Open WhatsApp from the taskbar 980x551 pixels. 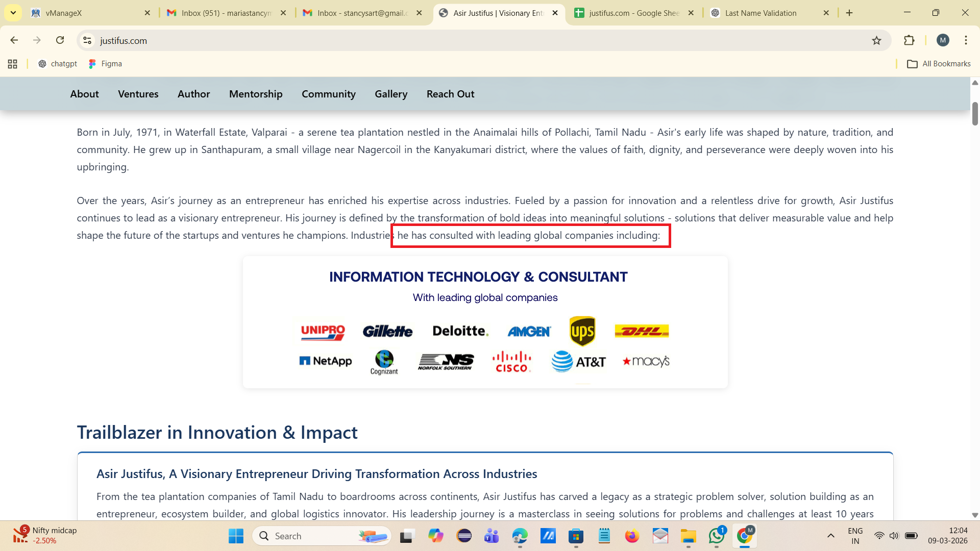click(x=716, y=536)
